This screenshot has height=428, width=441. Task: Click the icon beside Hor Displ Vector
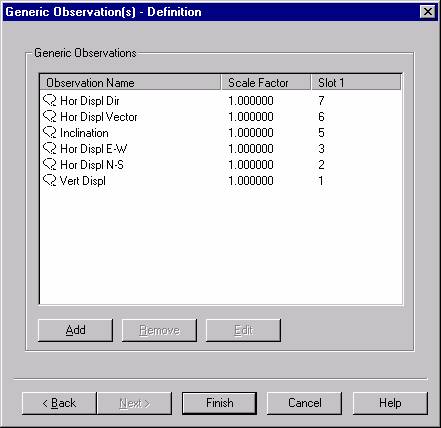click(50, 116)
